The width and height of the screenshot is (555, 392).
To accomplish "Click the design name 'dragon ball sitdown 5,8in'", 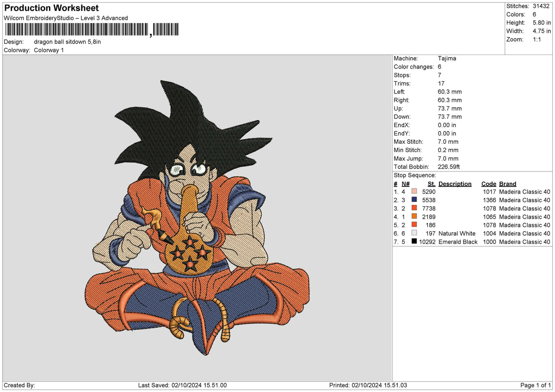I will [68, 42].
